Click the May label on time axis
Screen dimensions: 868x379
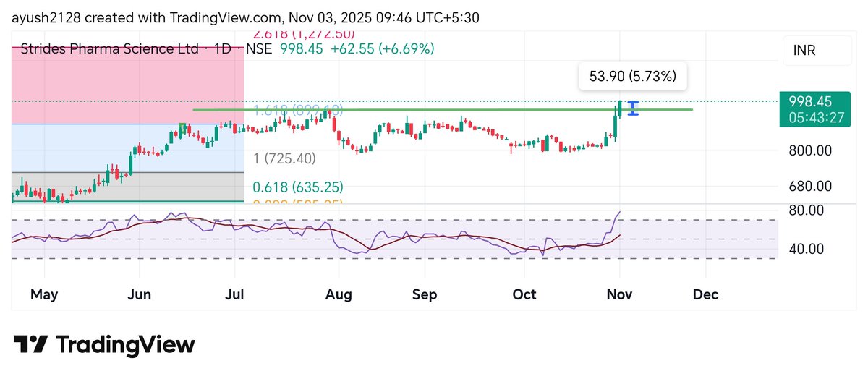pos(44,294)
